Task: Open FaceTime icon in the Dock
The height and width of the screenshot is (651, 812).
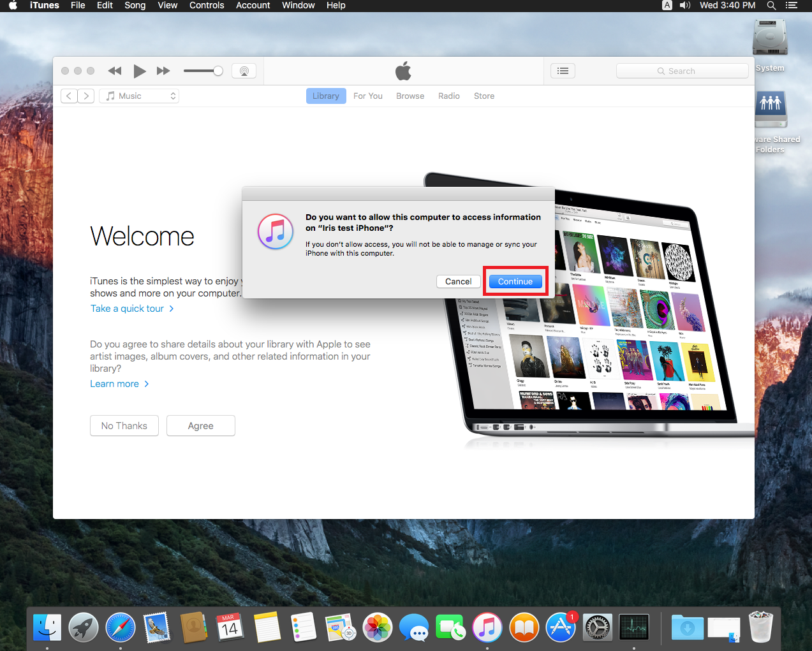Action: [x=451, y=627]
